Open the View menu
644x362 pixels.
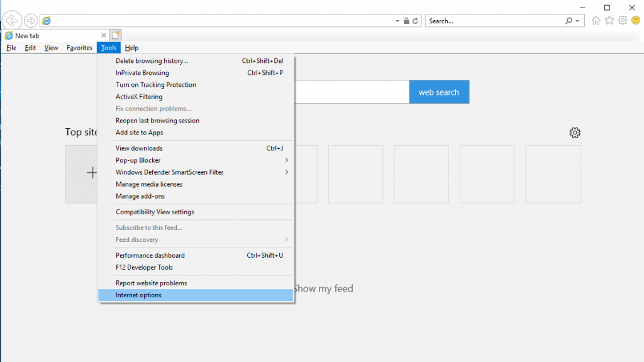click(52, 48)
